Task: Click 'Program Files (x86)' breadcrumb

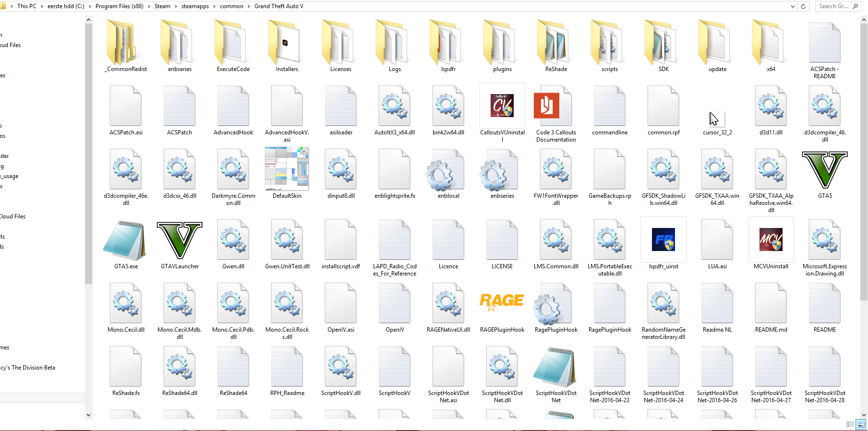Action: (x=120, y=6)
